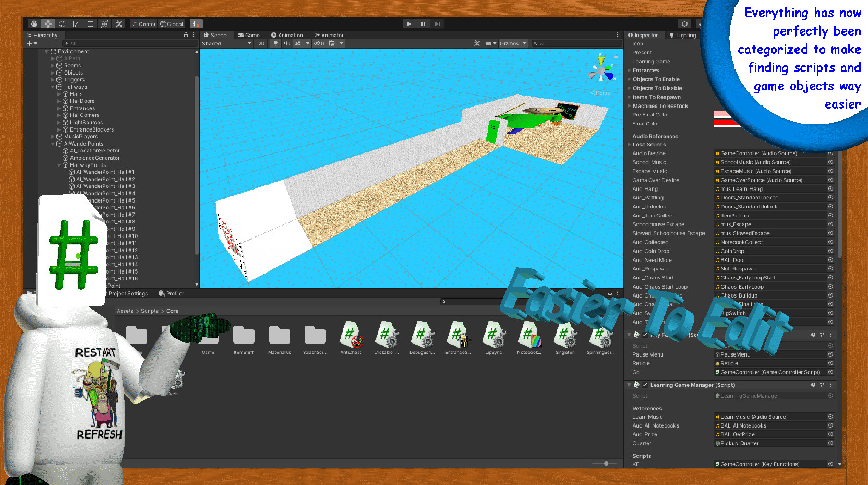Toggle Center pivot mode button
This screenshot has height=485, width=868.
144,24
